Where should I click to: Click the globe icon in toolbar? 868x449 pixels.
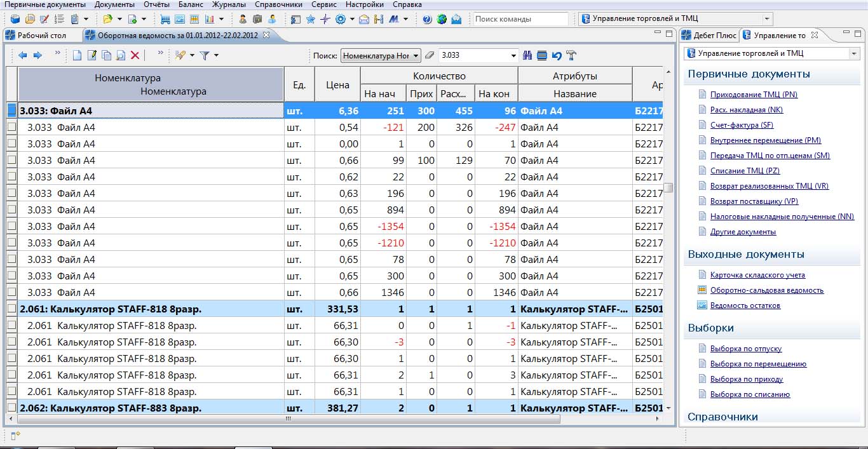[x=442, y=19]
